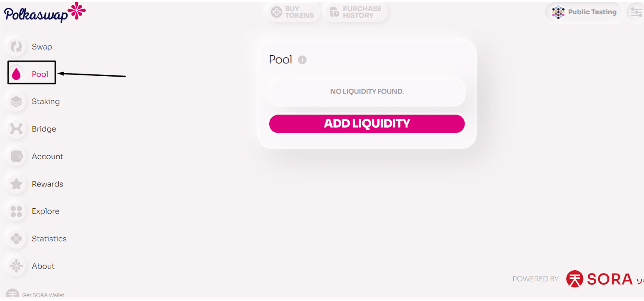Click the Get SORA Wallet link
The image size is (644, 301).
pyautogui.click(x=43, y=295)
